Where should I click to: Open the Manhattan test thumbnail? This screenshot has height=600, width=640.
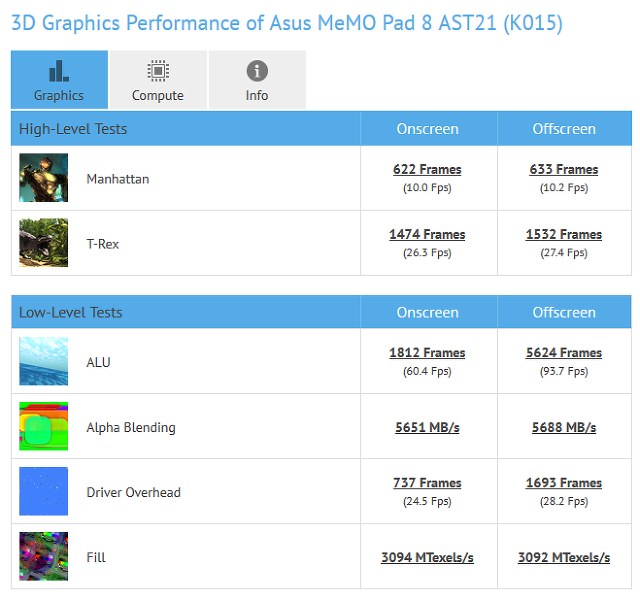[x=44, y=178]
